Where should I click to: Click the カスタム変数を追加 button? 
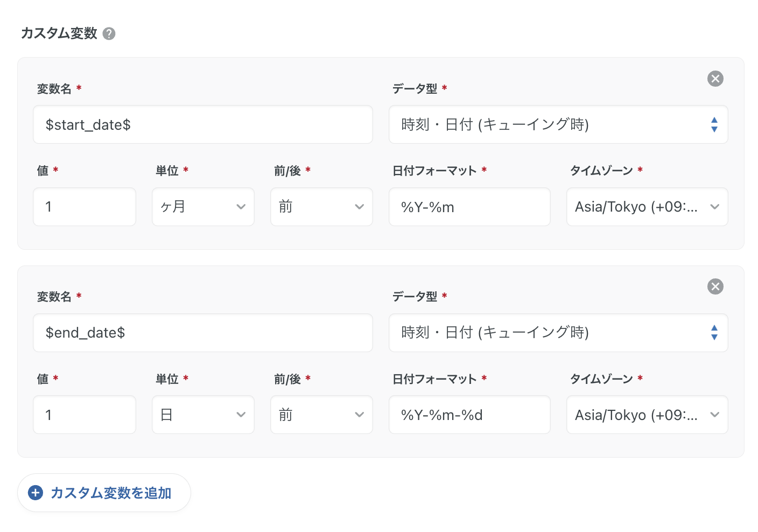click(104, 492)
